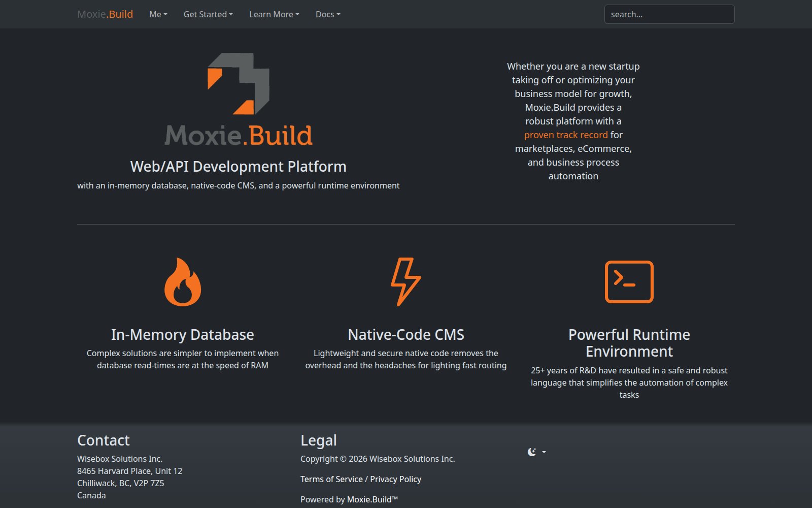The height and width of the screenshot is (508, 812).
Task: Click the 8465 Harvard Place address line
Action: (x=130, y=471)
